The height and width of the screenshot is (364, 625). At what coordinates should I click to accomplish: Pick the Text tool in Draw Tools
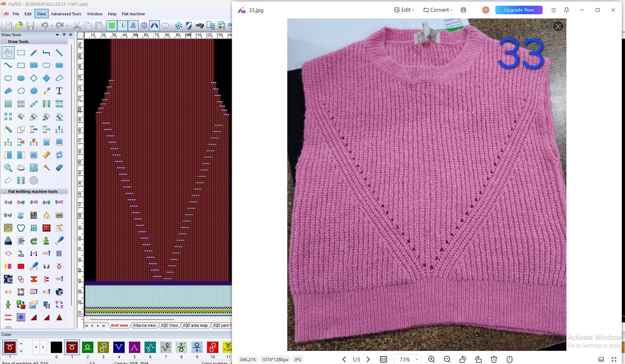(x=59, y=91)
